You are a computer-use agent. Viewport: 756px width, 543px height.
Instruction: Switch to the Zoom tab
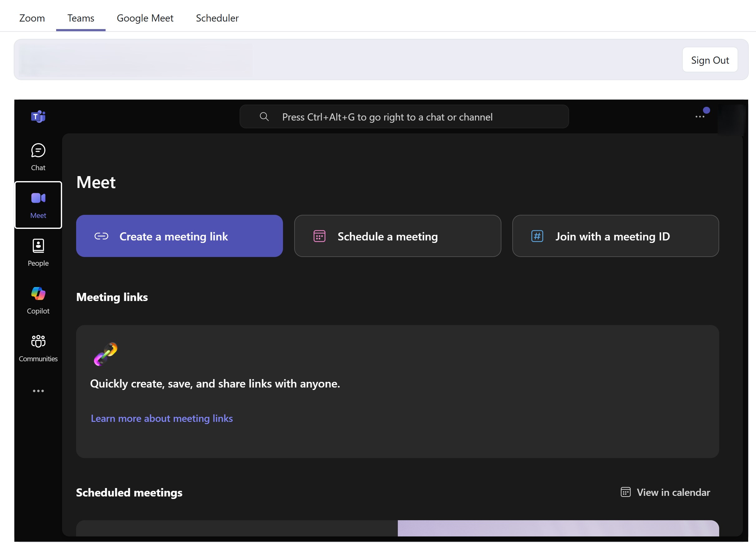click(x=32, y=18)
